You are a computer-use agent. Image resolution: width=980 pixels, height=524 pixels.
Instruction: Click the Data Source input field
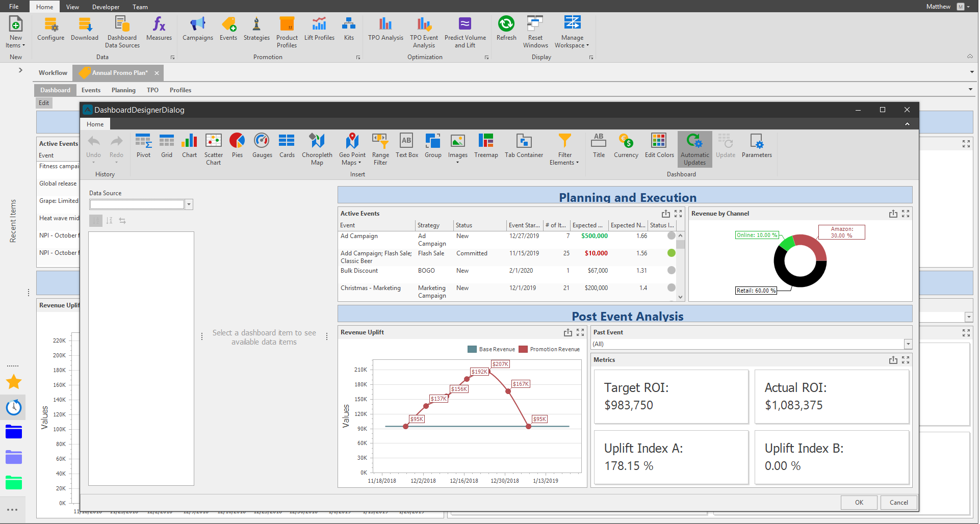point(137,204)
